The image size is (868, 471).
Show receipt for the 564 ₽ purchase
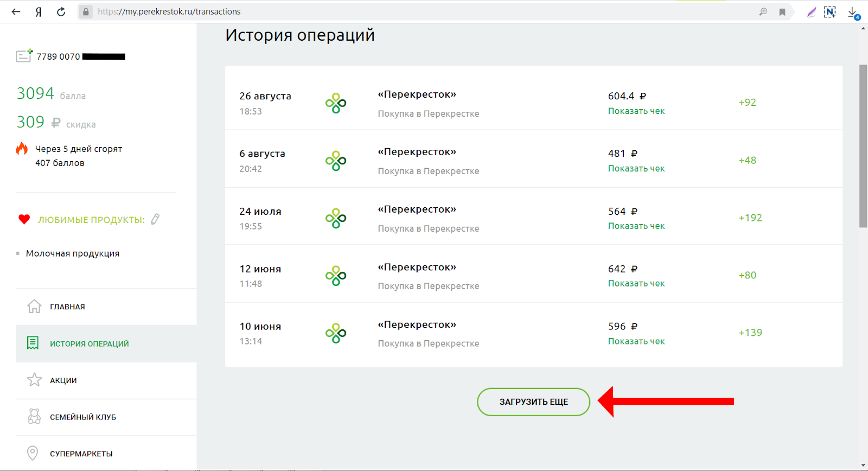636,226
